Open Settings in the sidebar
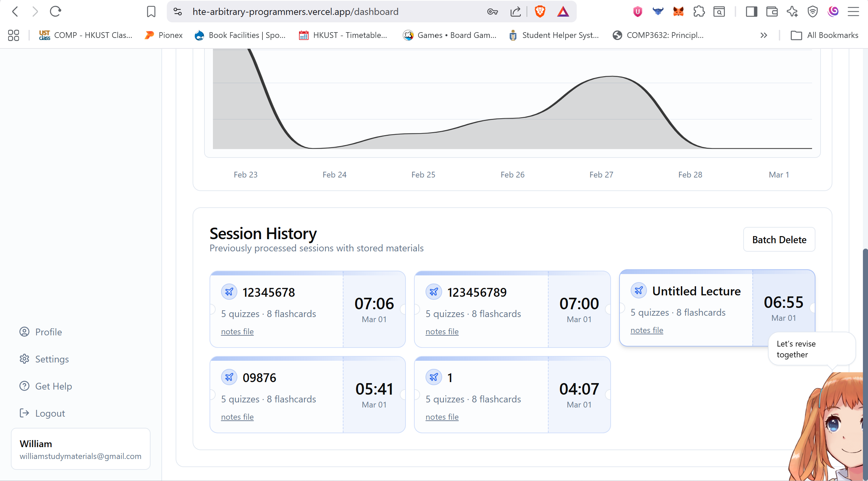Image resolution: width=868 pixels, height=481 pixels. click(52, 359)
